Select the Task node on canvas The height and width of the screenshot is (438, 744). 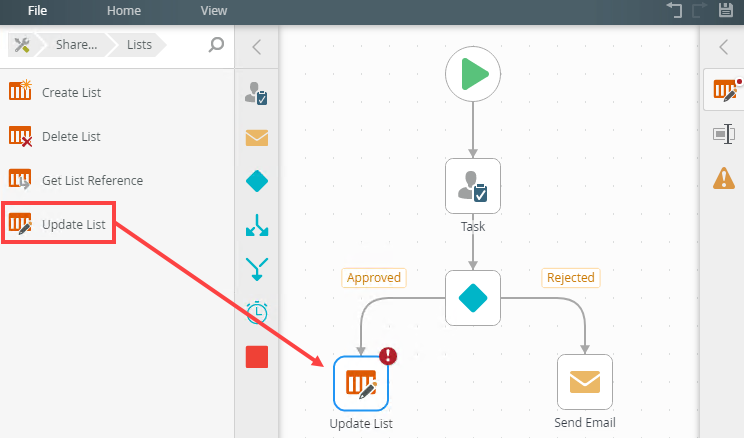pyautogui.click(x=473, y=186)
